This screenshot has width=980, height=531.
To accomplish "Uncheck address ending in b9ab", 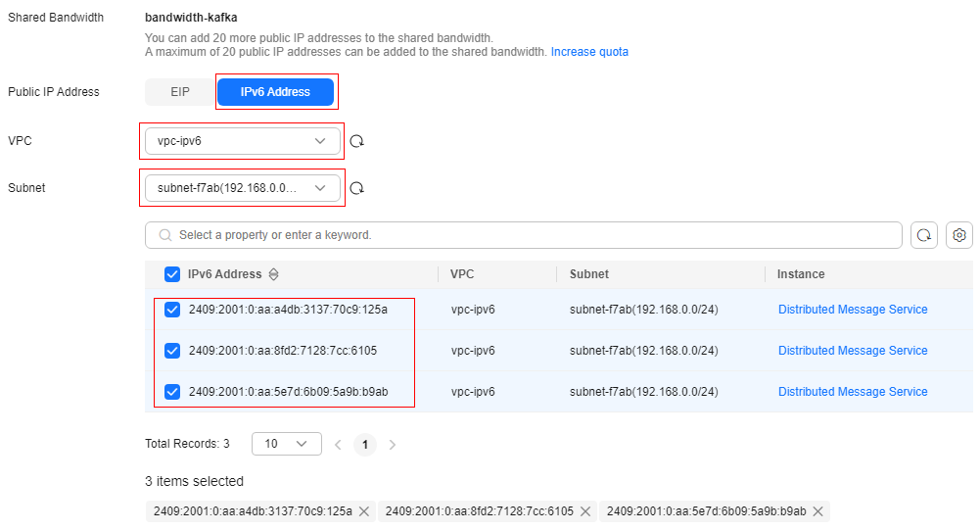I will 172,392.
